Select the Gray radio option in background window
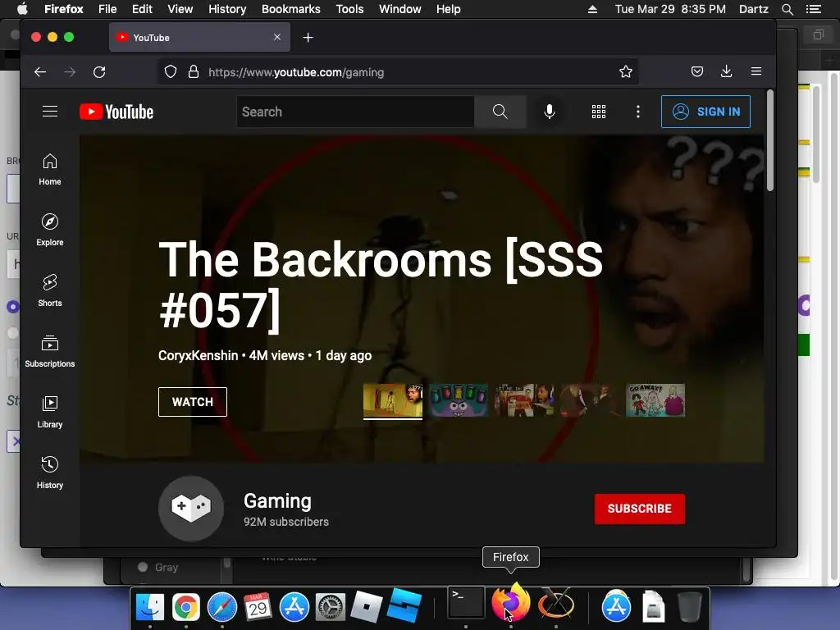Image resolution: width=840 pixels, height=630 pixels. coord(143,567)
